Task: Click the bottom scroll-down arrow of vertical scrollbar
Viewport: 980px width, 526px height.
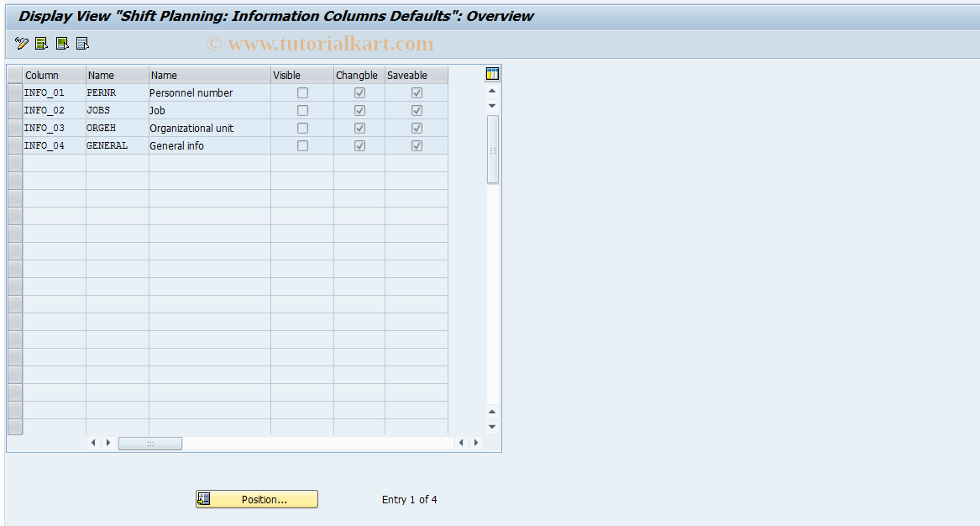Action: [492, 427]
